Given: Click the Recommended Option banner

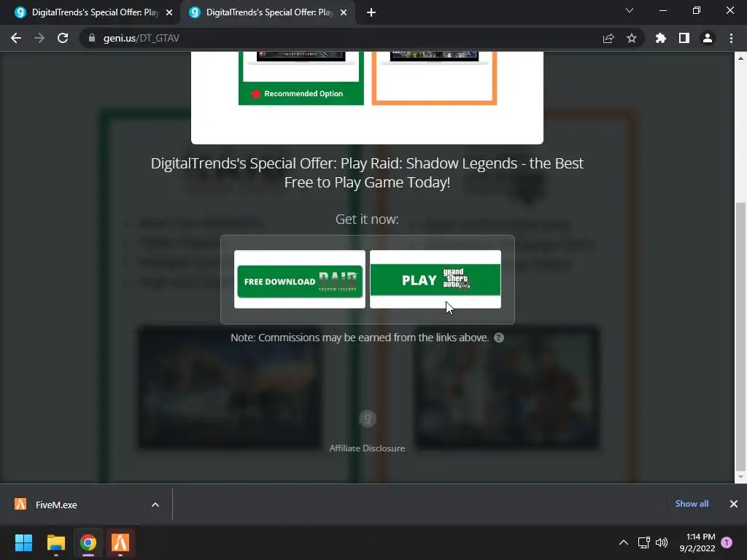Looking at the screenshot, I should (301, 93).
